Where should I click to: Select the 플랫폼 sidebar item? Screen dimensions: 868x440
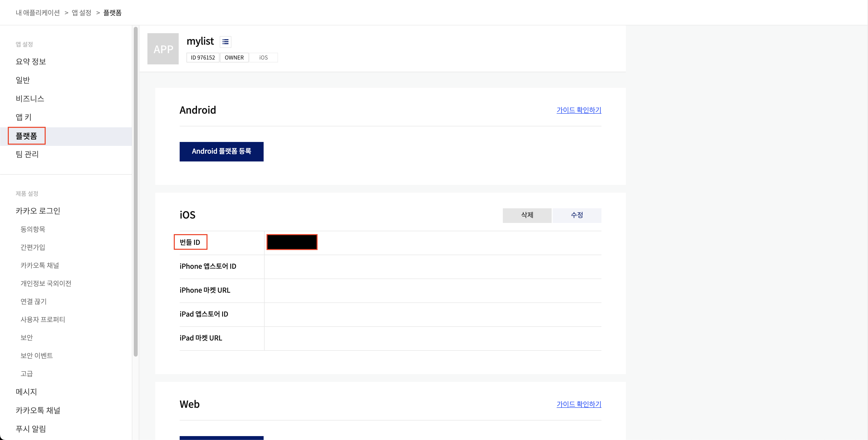[x=26, y=136]
